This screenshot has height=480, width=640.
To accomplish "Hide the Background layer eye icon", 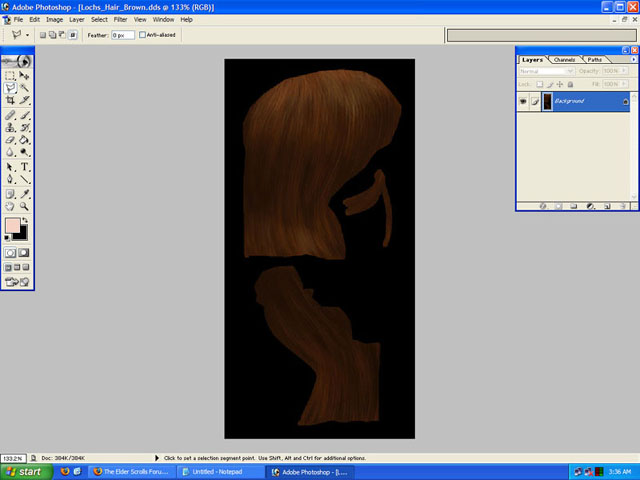I will (x=523, y=101).
